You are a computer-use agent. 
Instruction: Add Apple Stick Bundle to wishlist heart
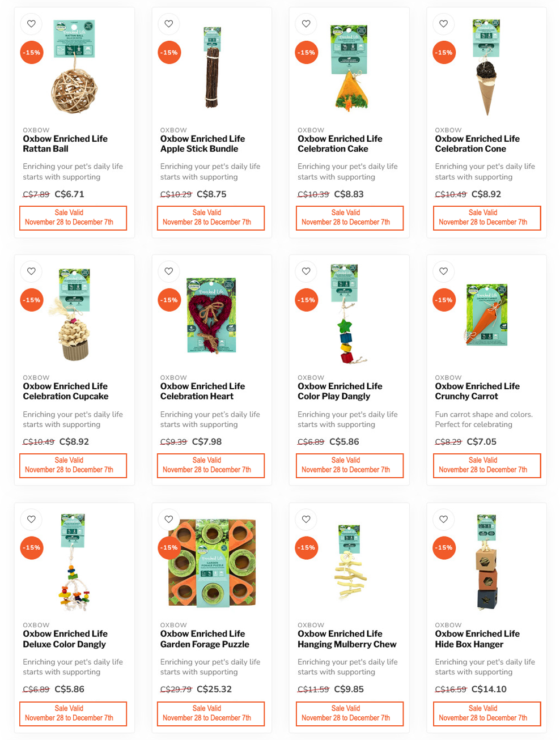pos(169,24)
